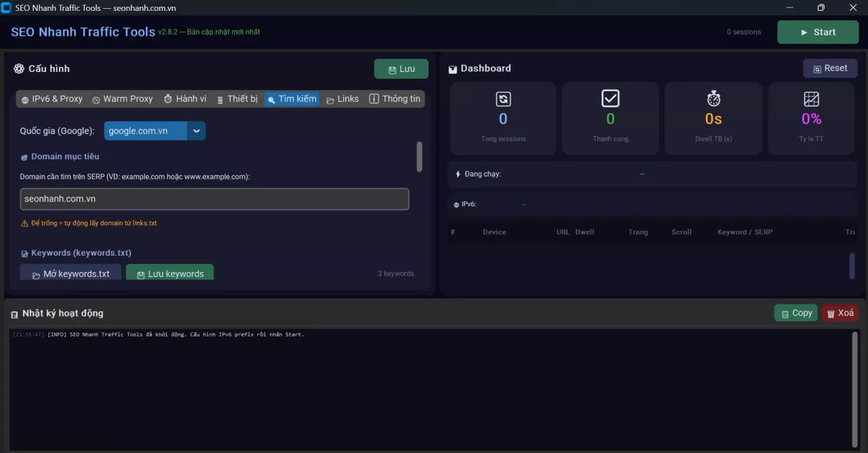Viewport: 868px width, 453px height.
Task: Start the traffic sessions with Start button
Action: [x=818, y=32]
